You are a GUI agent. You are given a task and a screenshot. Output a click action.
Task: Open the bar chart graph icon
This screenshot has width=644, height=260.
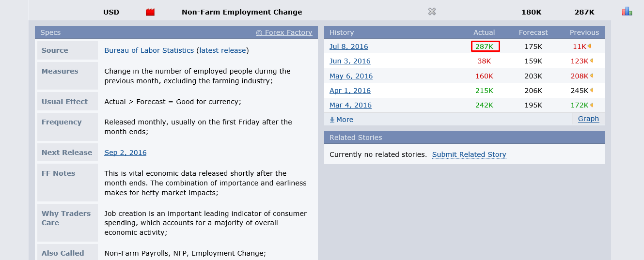tap(627, 11)
